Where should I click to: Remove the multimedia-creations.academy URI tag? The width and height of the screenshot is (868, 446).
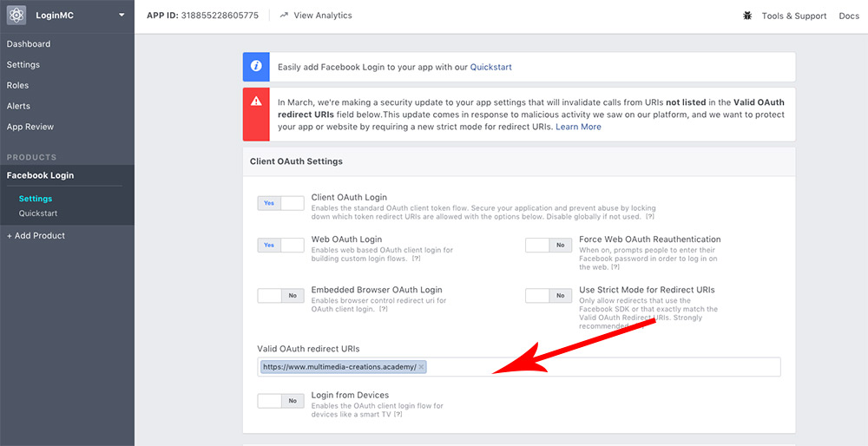click(421, 367)
